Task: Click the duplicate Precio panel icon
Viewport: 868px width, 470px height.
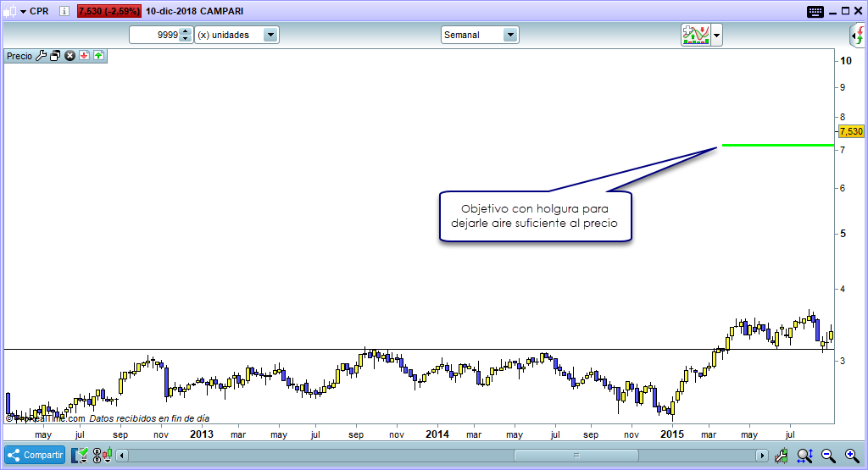Action: pyautogui.click(x=55, y=56)
